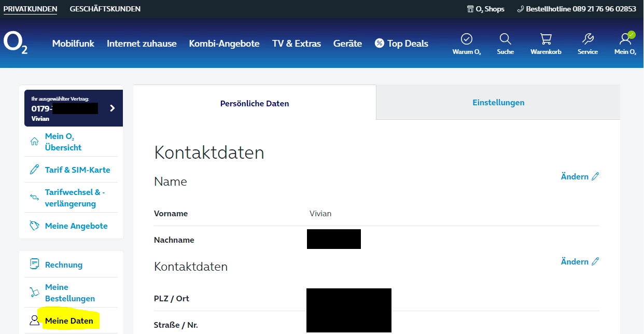
Task: Click the Vorname label
Action: tap(171, 213)
